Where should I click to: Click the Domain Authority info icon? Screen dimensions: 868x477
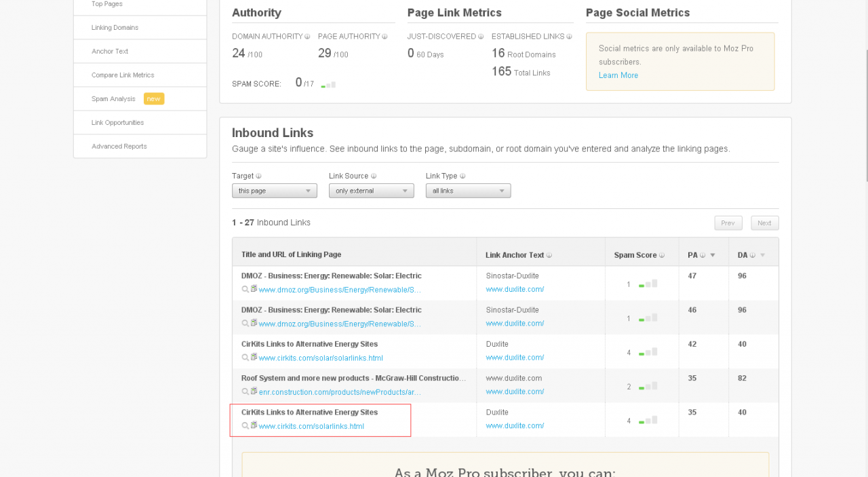(307, 37)
